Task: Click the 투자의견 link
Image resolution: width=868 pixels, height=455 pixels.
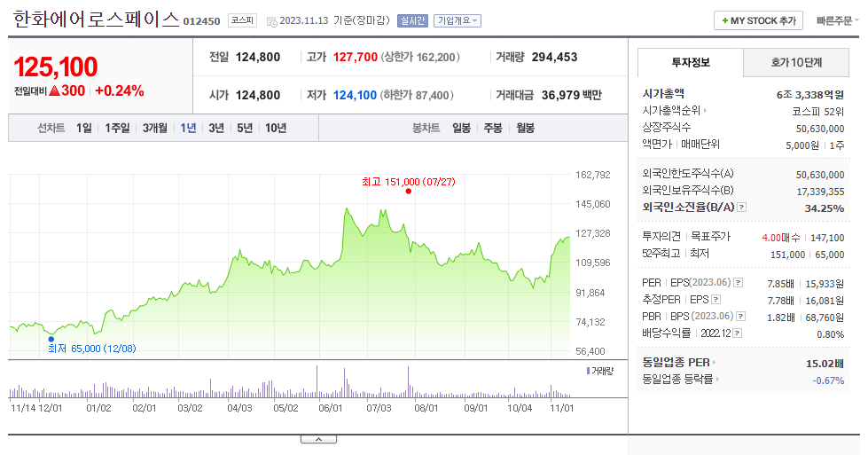Action: 661,236
